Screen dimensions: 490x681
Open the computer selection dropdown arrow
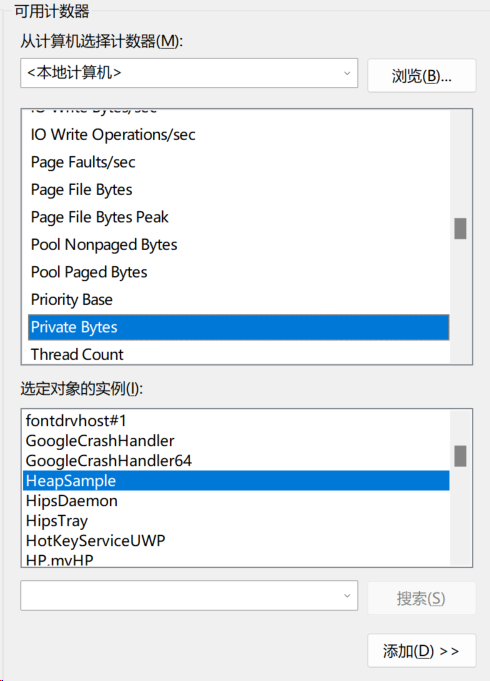[x=347, y=73]
